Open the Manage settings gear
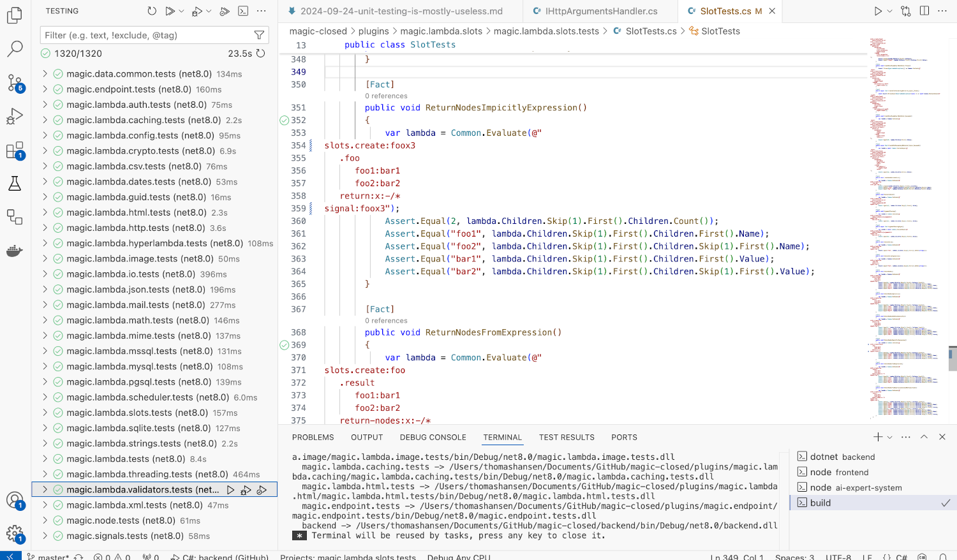This screenshot has height=560, width=957. (14, 533)
